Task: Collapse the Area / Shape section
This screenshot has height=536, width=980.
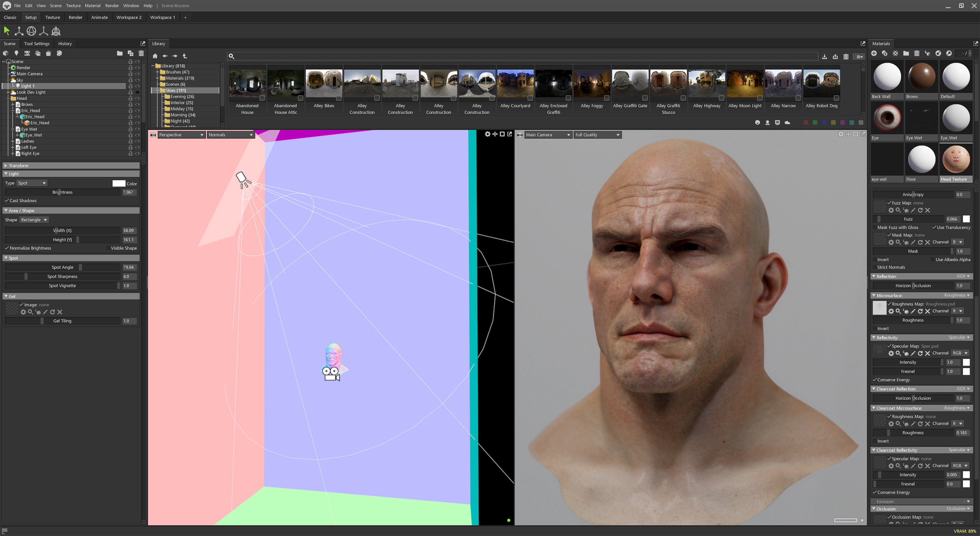Action: [x=6, y=210]
